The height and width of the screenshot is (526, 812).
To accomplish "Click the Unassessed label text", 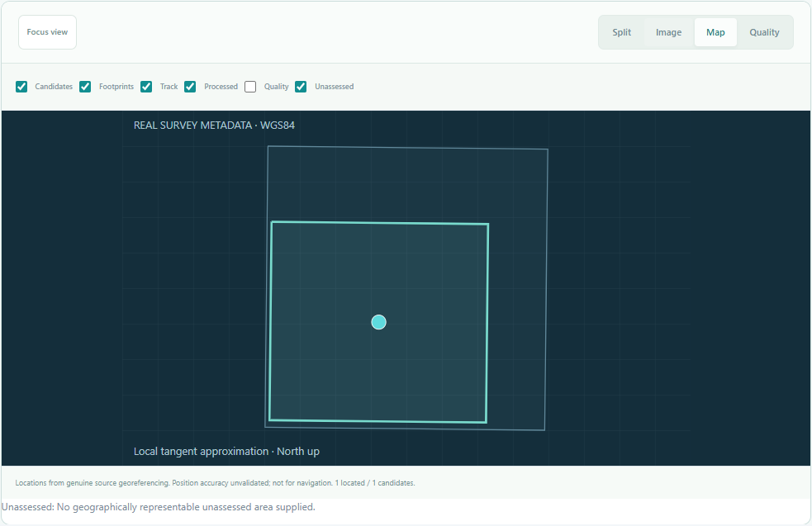I will tap(334, 87).
